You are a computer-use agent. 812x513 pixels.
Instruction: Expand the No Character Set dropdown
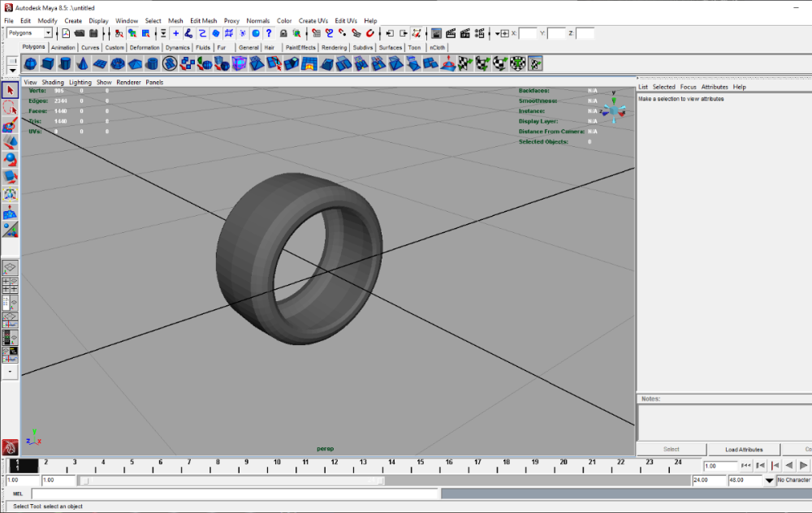pos(770,480)
